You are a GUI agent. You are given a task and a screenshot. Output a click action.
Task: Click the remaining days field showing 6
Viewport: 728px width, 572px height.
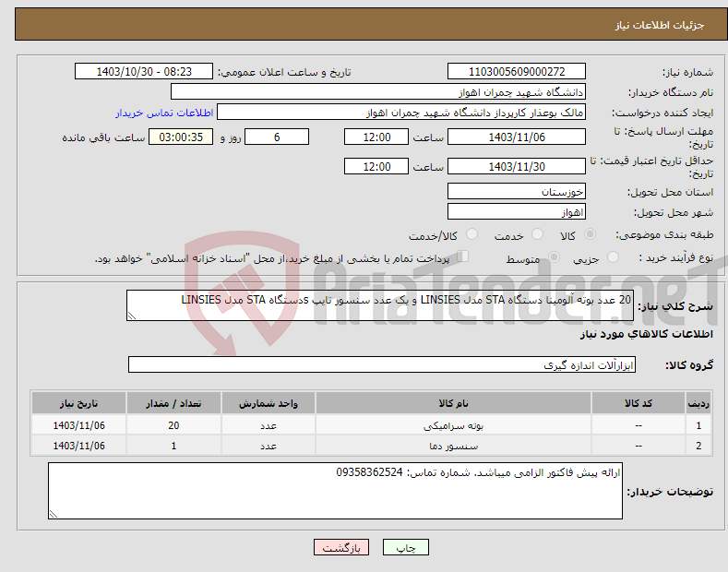click(277, 137)
